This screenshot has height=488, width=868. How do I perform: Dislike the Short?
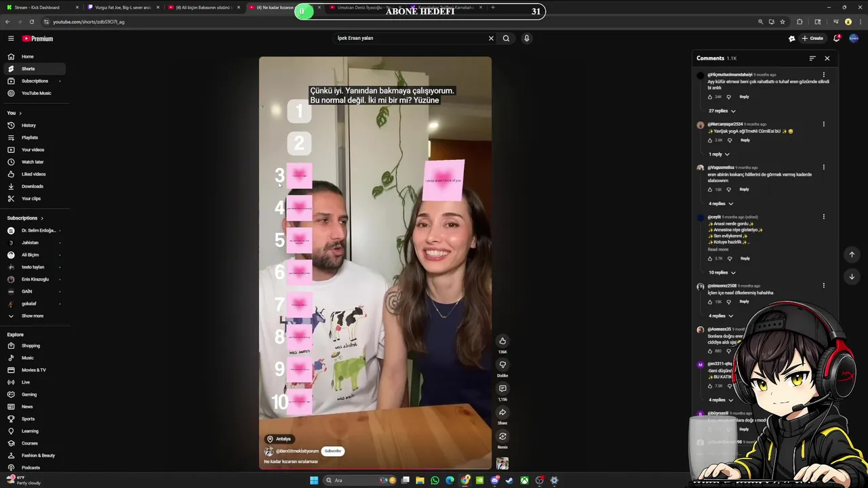pos(502,365)
